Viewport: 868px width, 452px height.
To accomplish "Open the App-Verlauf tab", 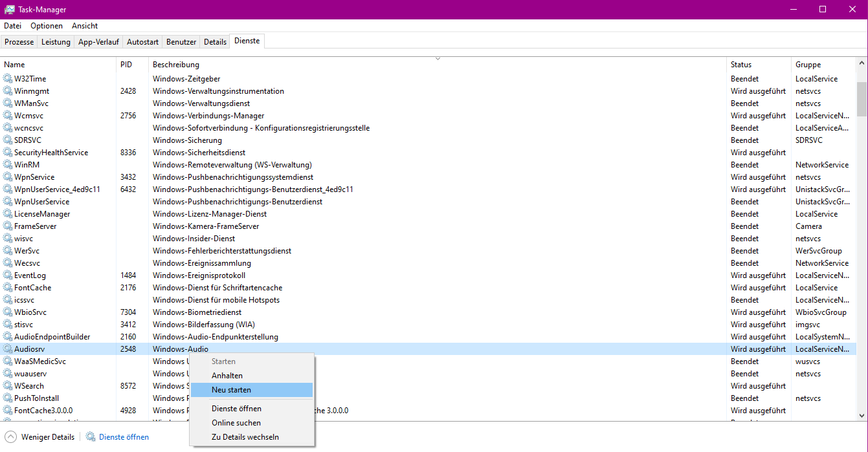I will click(x=98, y=42).
